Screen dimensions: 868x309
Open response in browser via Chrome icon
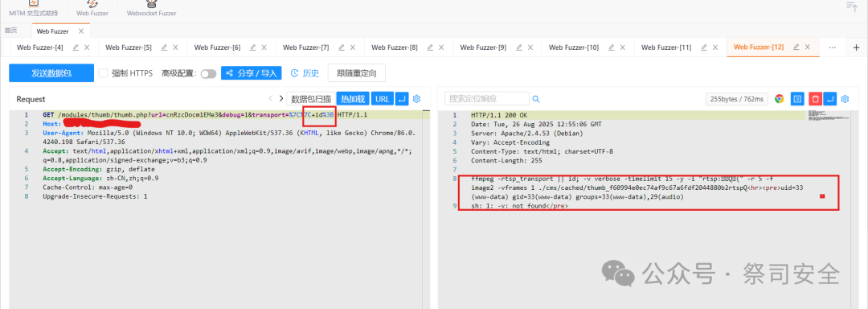780,99
